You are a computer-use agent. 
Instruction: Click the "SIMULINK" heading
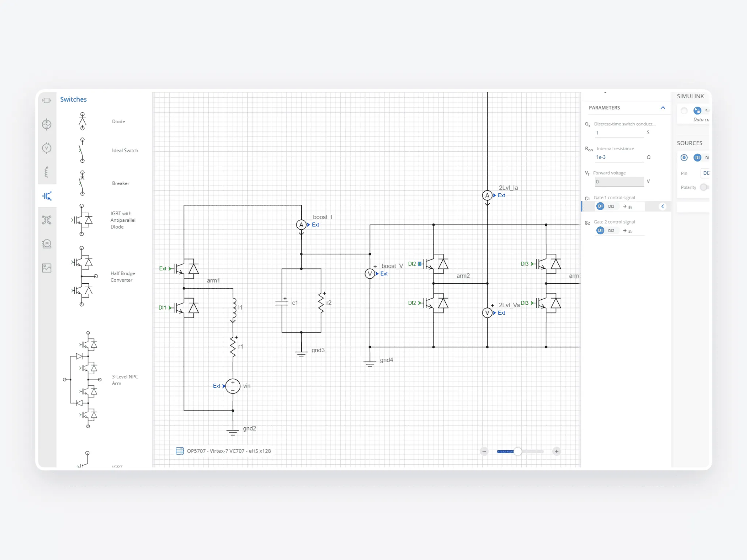[x=690, y=96]
